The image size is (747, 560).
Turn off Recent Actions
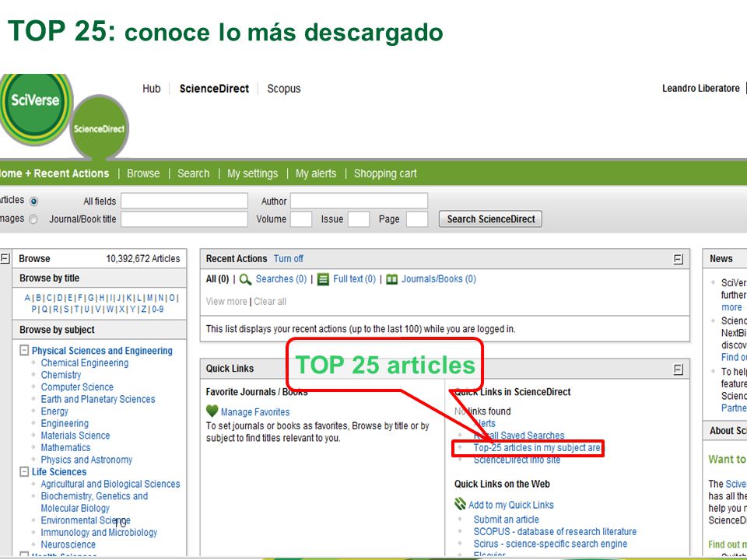coord(288,258)
